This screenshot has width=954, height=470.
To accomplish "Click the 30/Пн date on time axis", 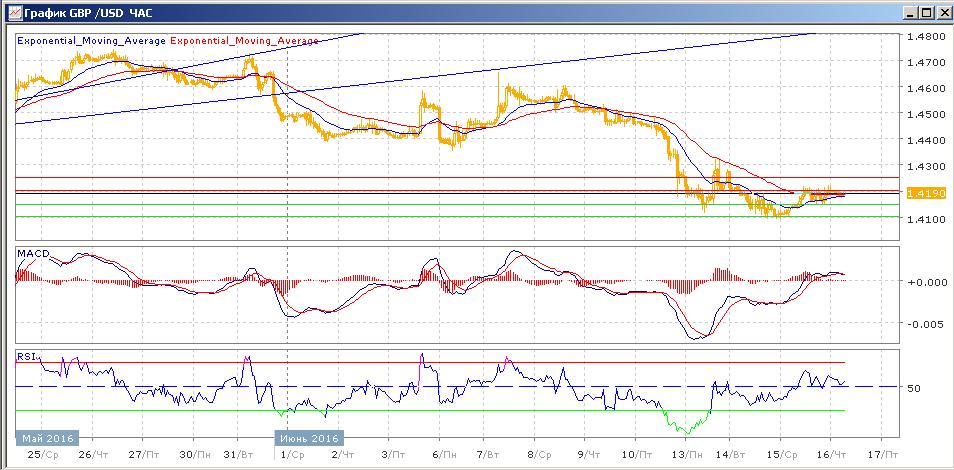I will coord(193,454).
